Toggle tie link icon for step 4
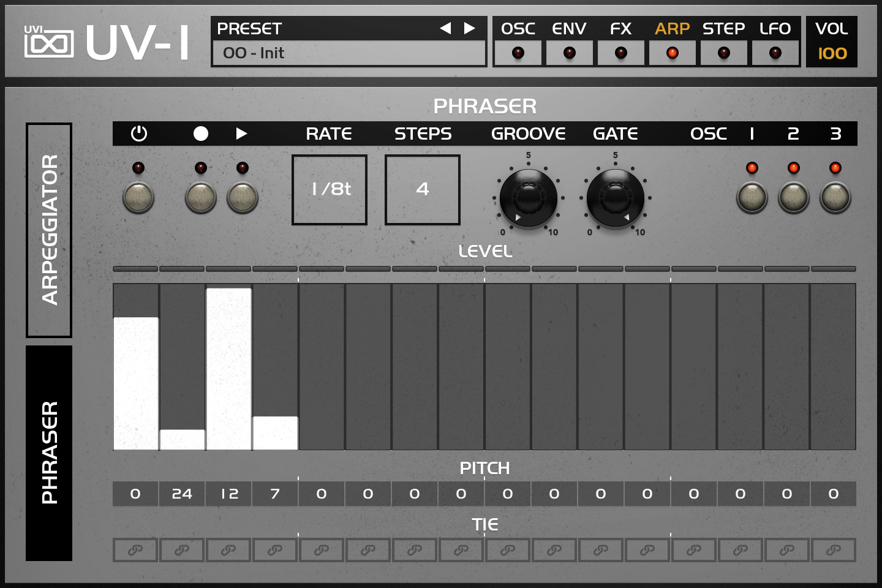The width and height of the screenshot is (882, 588). [276, 550]
